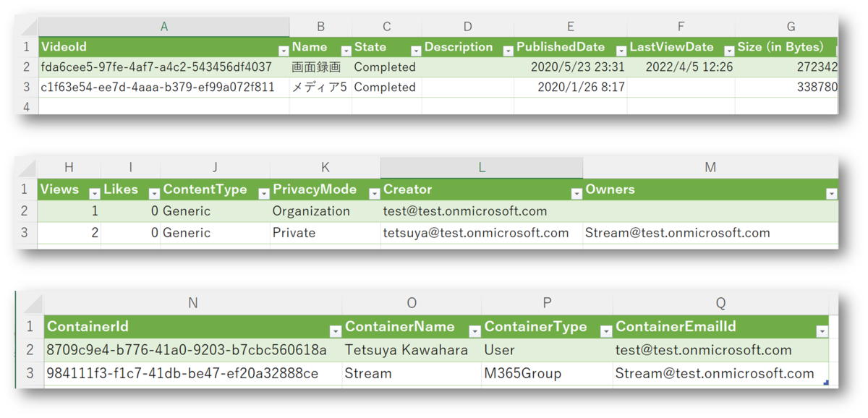This screenshot has width=868, height=418.
Task: Select the published date 2020/1/26 8:17
Action: 571,88
